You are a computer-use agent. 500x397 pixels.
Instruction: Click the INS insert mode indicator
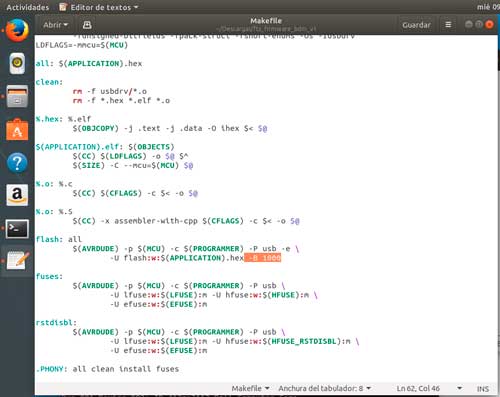pyautogui.click(x=483, y=389)
